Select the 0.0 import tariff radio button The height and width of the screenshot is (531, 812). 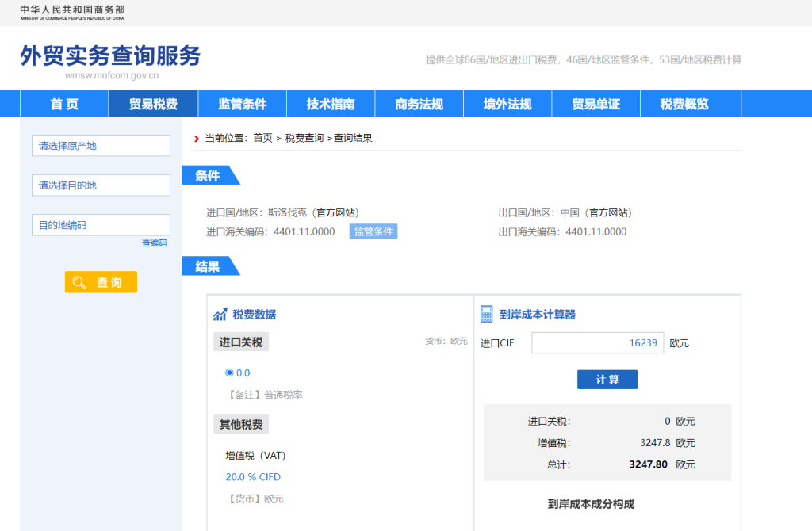pyautogui.click(x=229, y=372)
